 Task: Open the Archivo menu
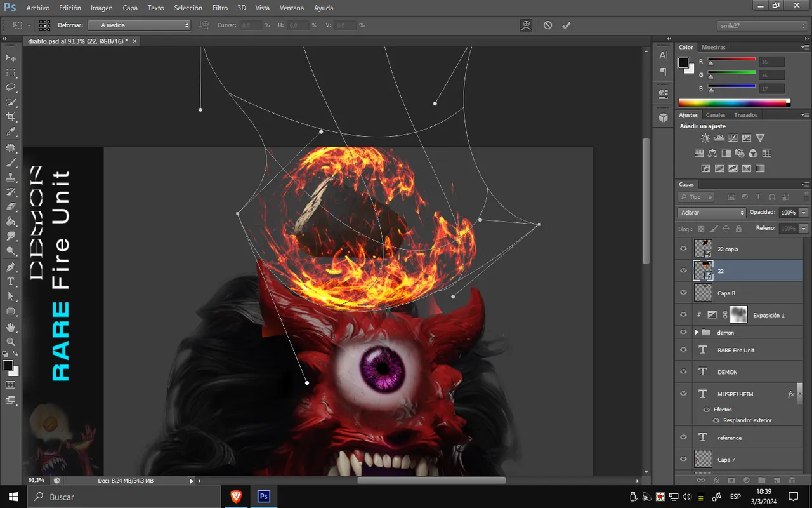pos(38,8)
